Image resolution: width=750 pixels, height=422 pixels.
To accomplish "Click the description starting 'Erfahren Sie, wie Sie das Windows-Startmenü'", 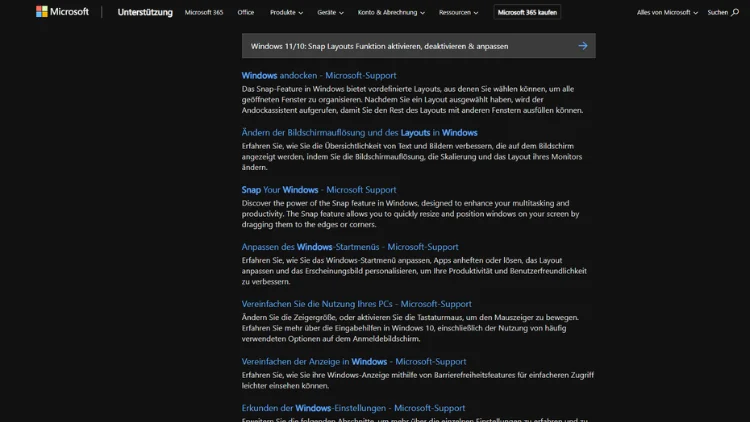I will click(414, 271).
